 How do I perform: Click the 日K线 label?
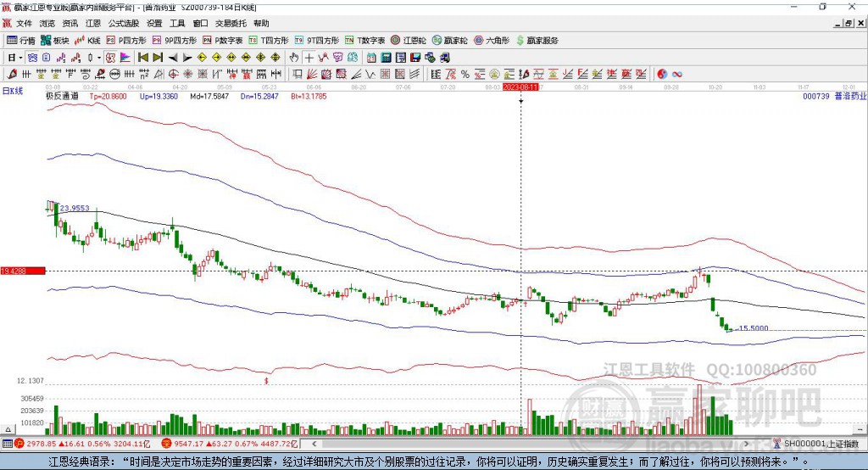coord(13,91)
